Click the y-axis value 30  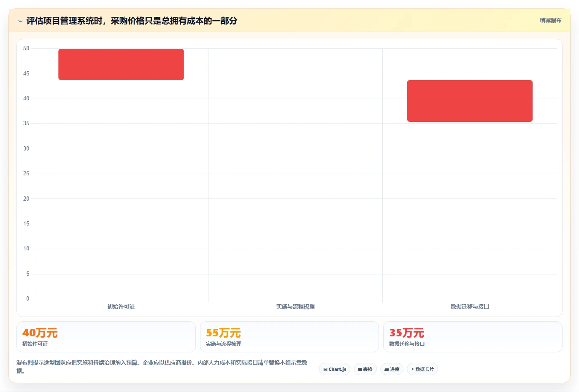click(x=26, y=149)
